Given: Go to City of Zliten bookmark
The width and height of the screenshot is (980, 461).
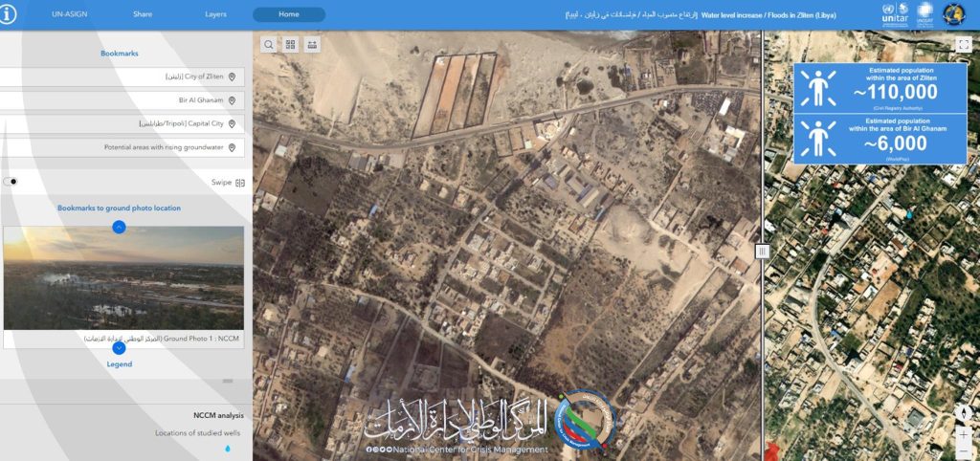Looking at the screenshot, I should pyautogui.click(x=122, y=77).
